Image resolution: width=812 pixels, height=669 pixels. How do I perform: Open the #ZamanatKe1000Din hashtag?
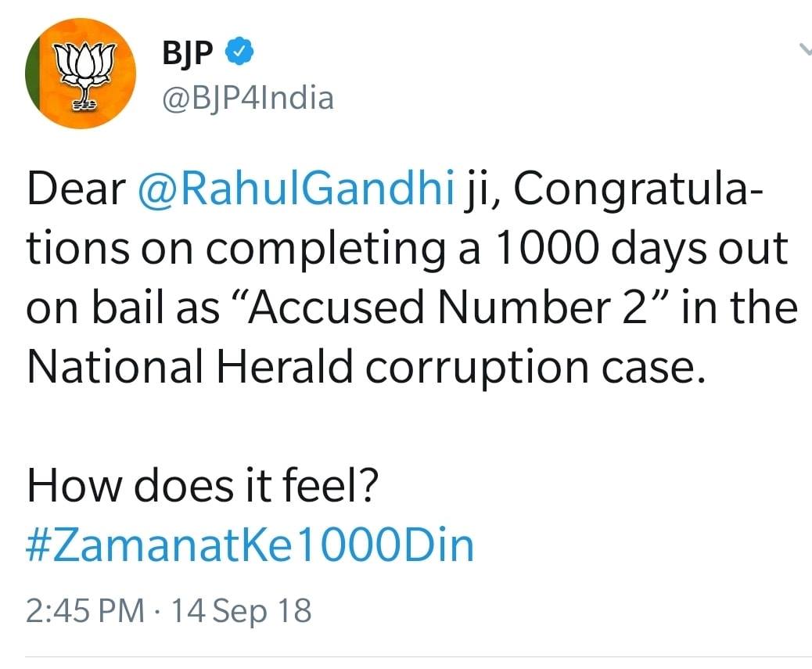pos(250,545)
